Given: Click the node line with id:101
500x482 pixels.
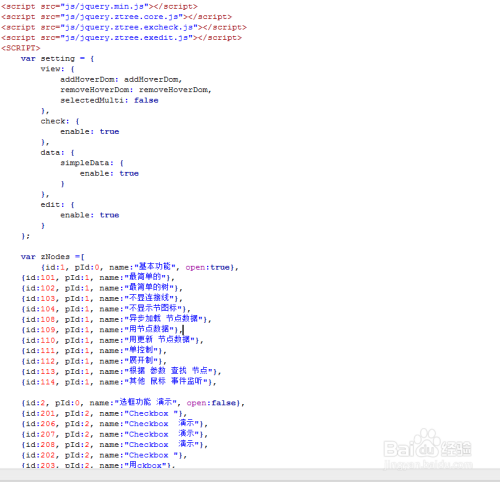Looking at the screenshot, I should [x=98, y=277].
